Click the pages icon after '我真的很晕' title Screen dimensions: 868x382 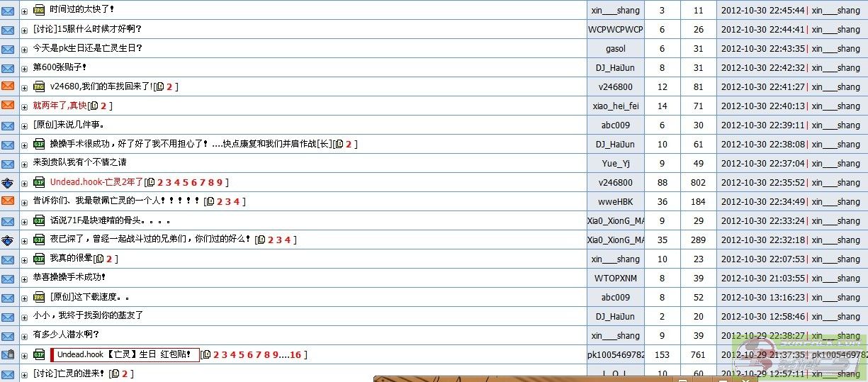[100, 259]
